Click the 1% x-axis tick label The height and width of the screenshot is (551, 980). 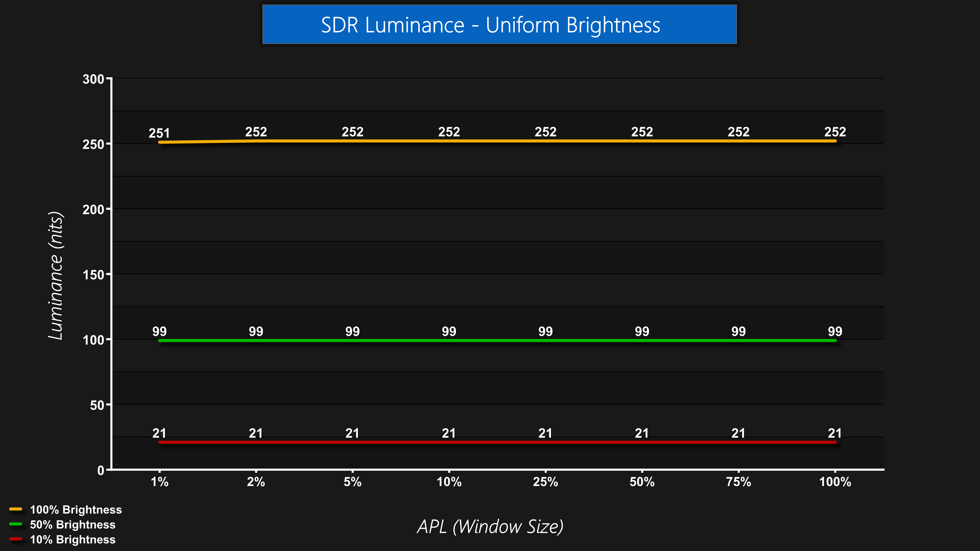(x=160, y=482)
